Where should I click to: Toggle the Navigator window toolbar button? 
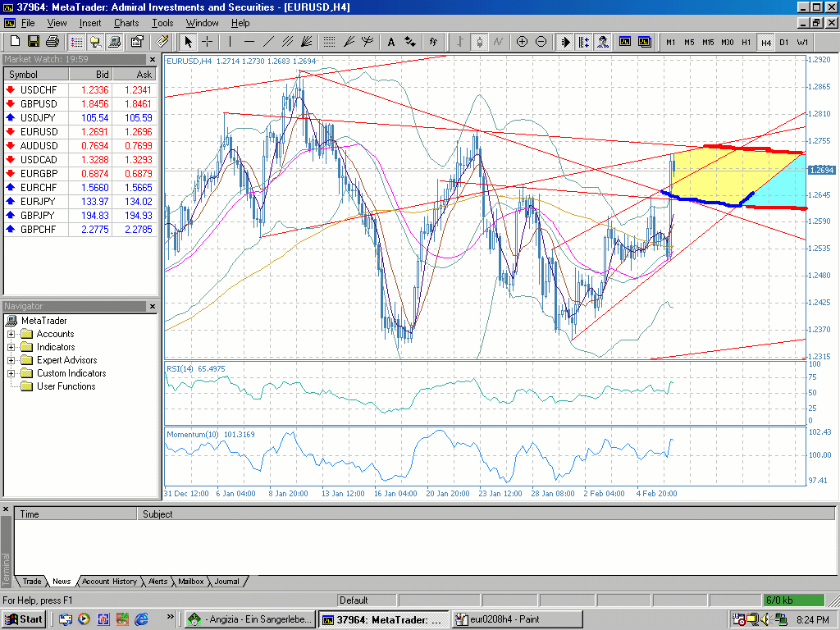pyautogui.click(x=95, y=41)
